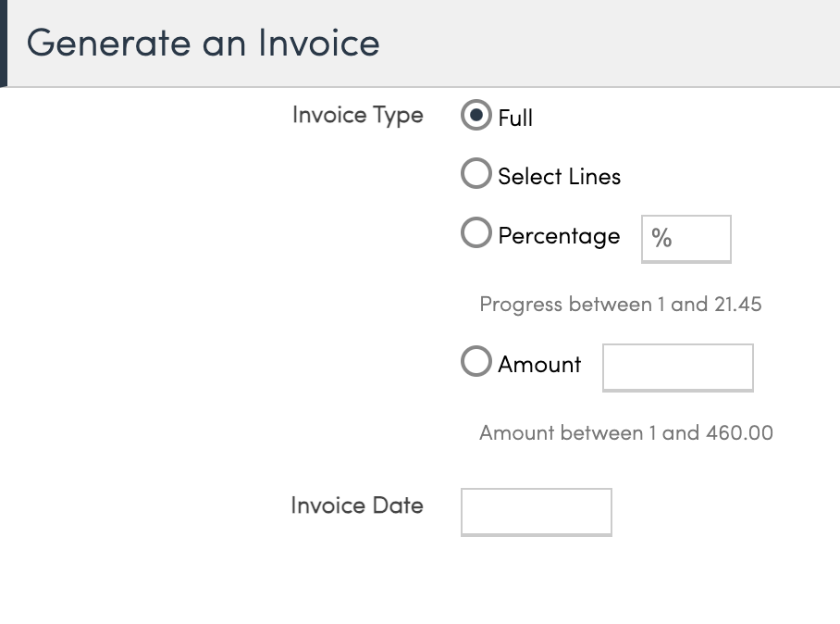840x624 pixels.
Task: Click the 460.00 value in amount hint
Action: (x=739, y=432)
